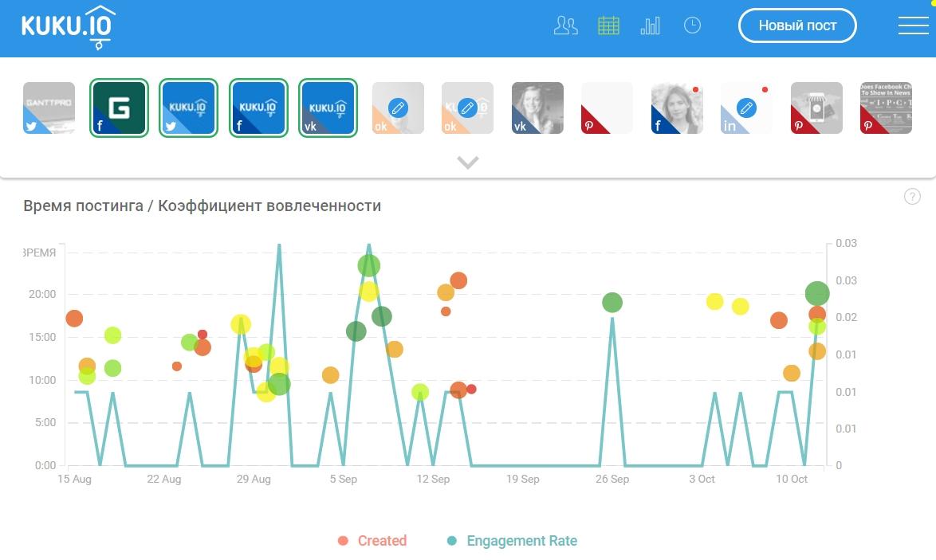Toggle the KUKU.IO Twitter account
This screenshot has height=560, width=936.
click(x=188, y=108)
